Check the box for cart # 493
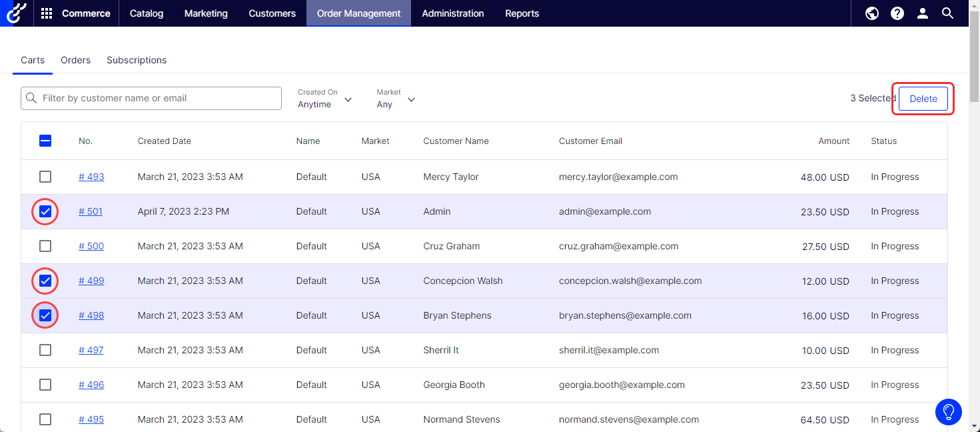Image resolution: width=980 pixels, height=432 pixels. (x=45, y=177)
